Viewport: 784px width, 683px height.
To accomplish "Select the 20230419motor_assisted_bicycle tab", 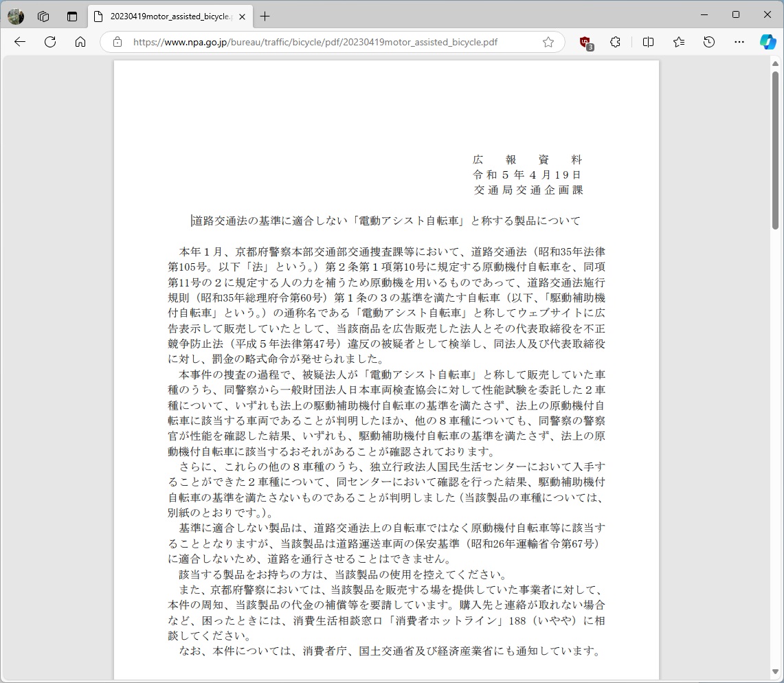I will click(x=170, y=16).
